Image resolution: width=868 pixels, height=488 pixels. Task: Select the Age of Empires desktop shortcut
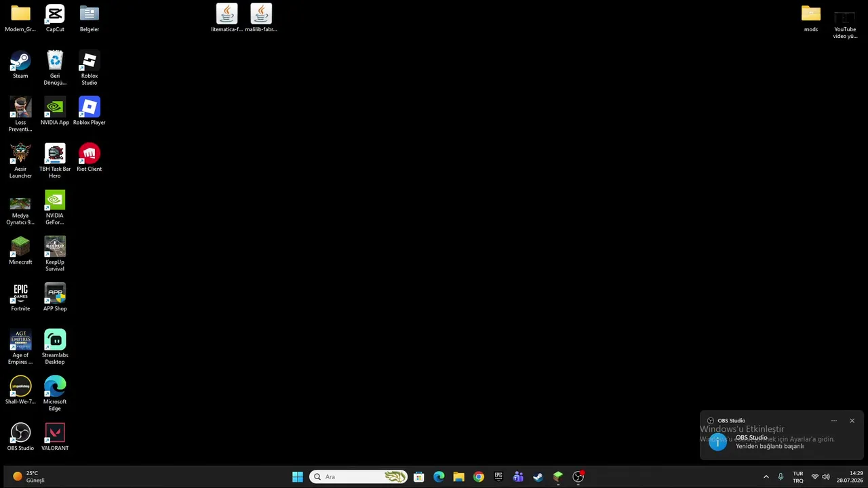click(x=20, y=348)
